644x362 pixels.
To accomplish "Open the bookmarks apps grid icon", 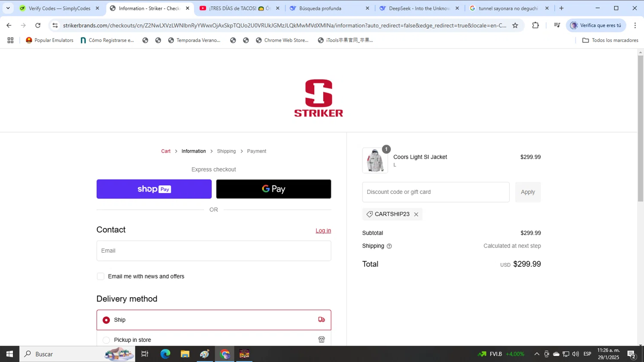I will click(10, 40).
